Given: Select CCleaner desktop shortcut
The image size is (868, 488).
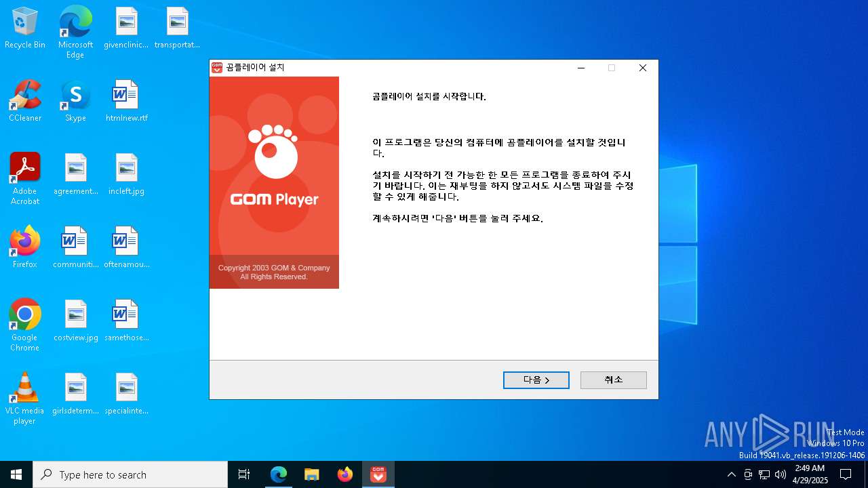Looking at the screenshot, I should pyautogui.click(x=25, y=102).
